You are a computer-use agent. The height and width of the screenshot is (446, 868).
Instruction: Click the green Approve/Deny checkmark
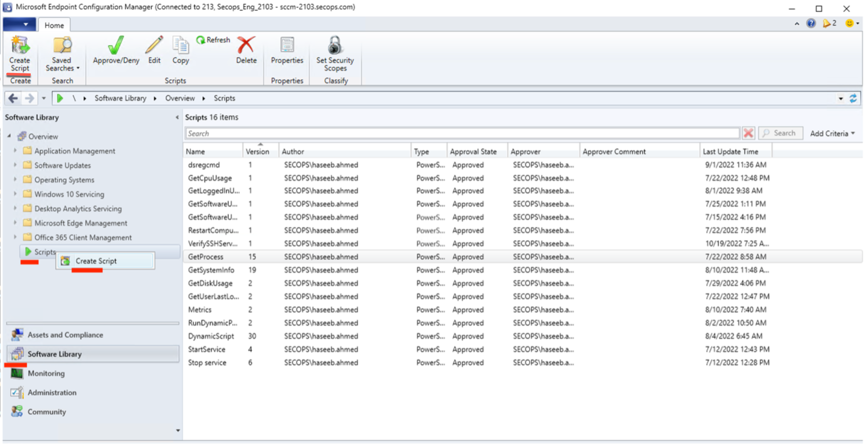[116, 46]
